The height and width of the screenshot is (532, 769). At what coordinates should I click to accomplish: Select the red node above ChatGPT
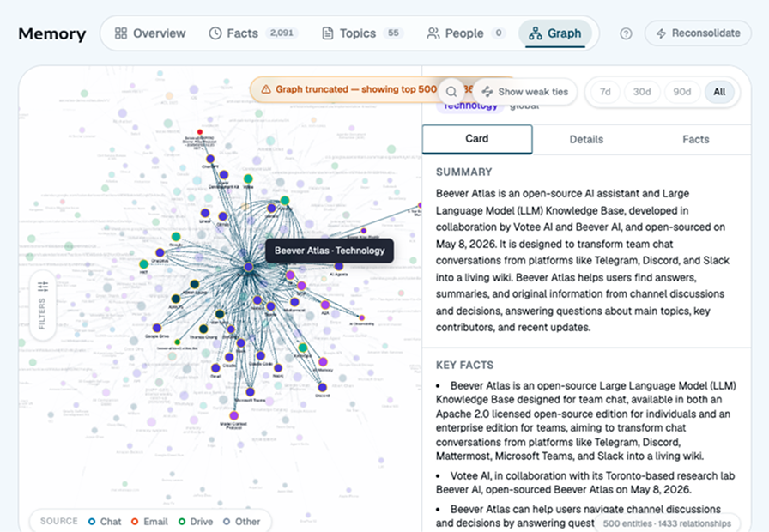point(200,132)
